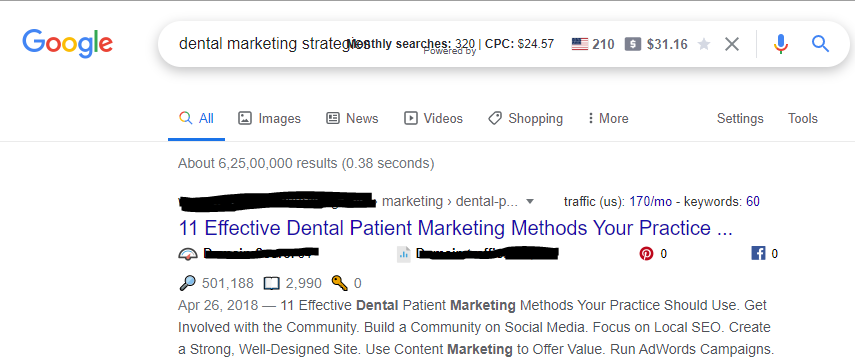Click the Pinterest share count icon

(x=646, y=254)
